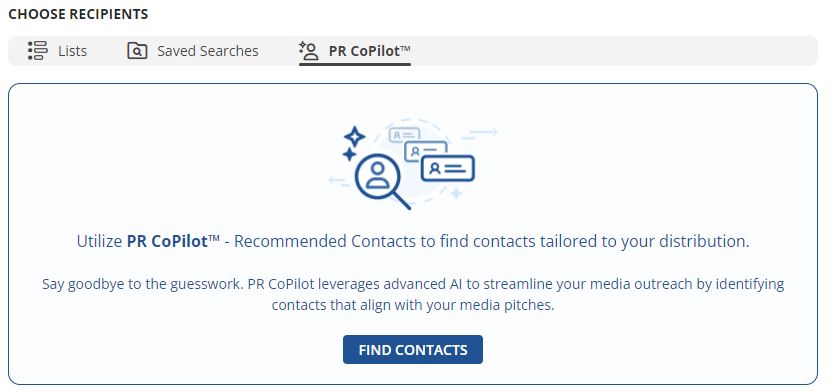Click the Lists bullet-list icon
Viewport: 834px width, 392px height.
pos(37,51)
